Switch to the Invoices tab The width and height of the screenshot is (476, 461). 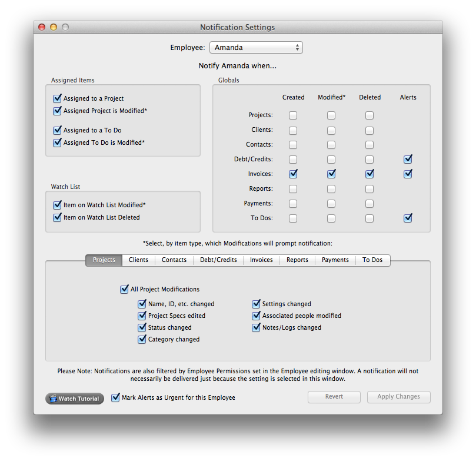click(x=261, y=260)
